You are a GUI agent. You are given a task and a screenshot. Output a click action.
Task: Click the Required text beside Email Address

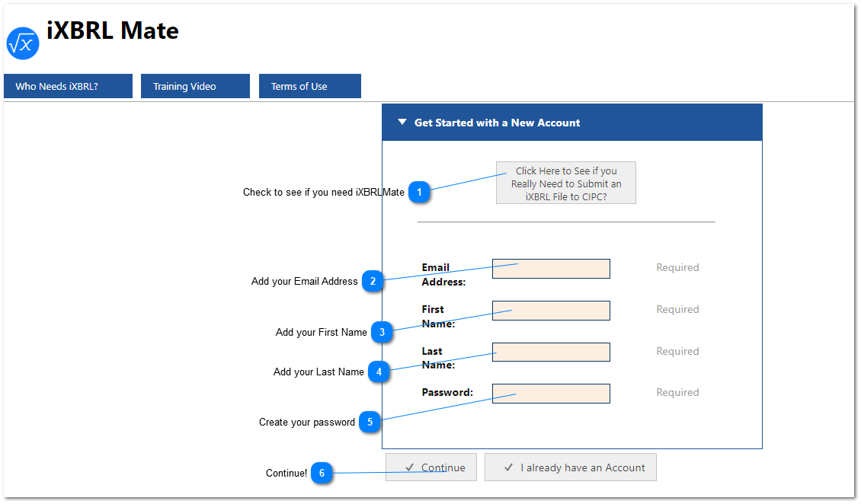click(x=677, y=268)
